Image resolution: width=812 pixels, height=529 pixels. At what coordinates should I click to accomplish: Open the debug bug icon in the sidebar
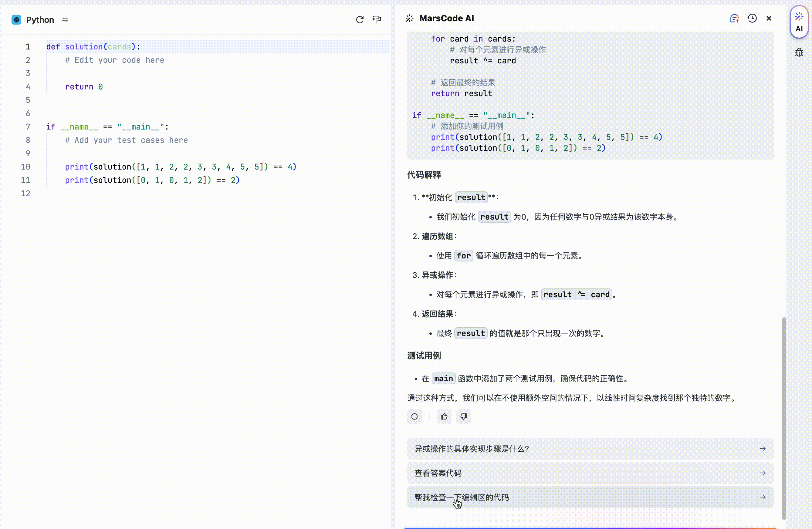pyautogui.click(x=799, y=52)
